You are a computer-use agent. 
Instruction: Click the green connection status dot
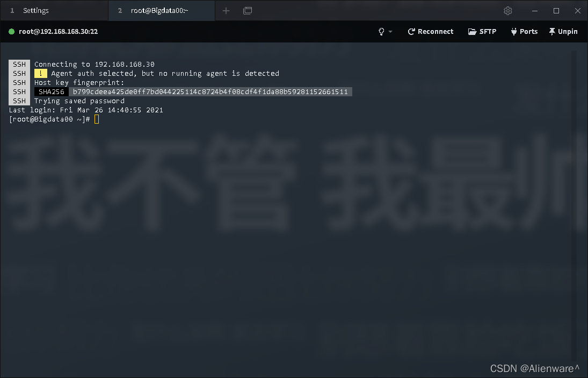[x=11, y=31]
